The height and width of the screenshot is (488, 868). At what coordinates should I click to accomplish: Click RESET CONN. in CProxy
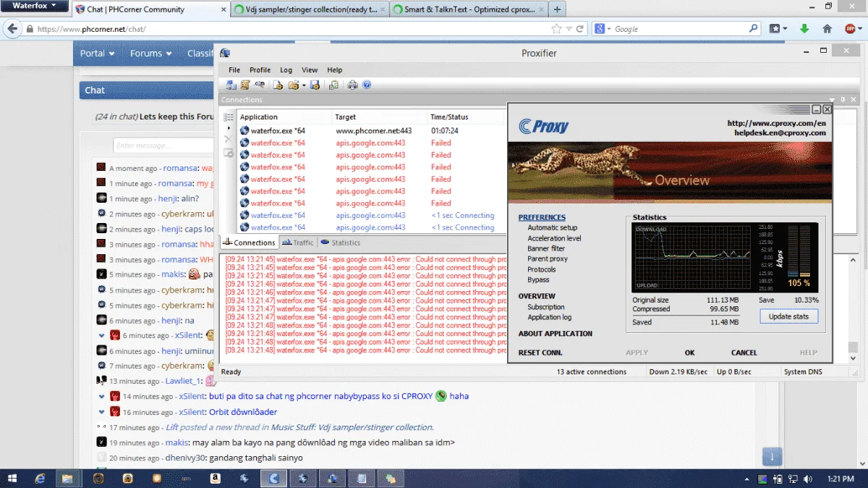pos(540,353)
